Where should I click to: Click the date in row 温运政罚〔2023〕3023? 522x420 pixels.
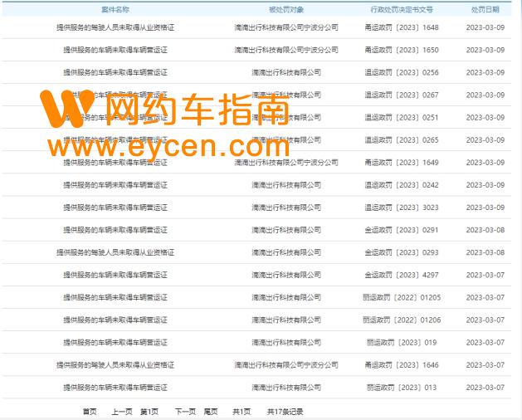tap(485, 208)
